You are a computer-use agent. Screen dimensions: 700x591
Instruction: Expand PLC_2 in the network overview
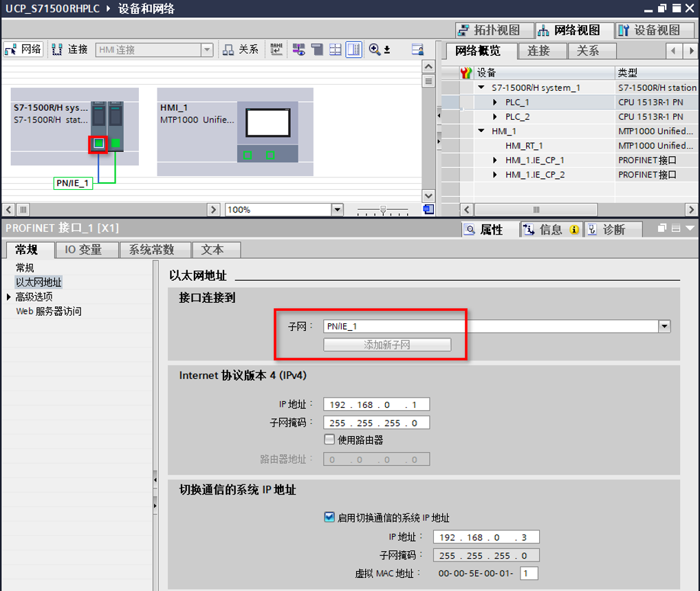(x=496, y=117)
